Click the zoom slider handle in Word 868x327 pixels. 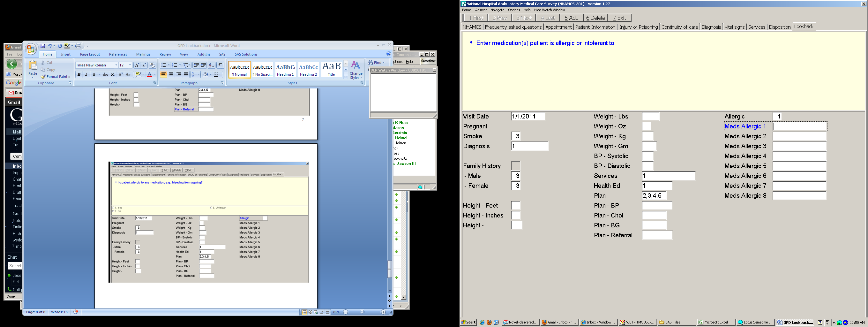coord(362,312)
